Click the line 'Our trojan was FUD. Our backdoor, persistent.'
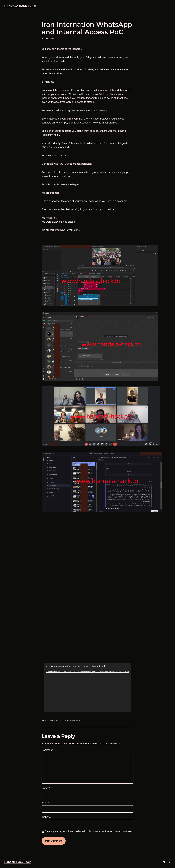This screenshot has height=868, width=175. [67, 164]
